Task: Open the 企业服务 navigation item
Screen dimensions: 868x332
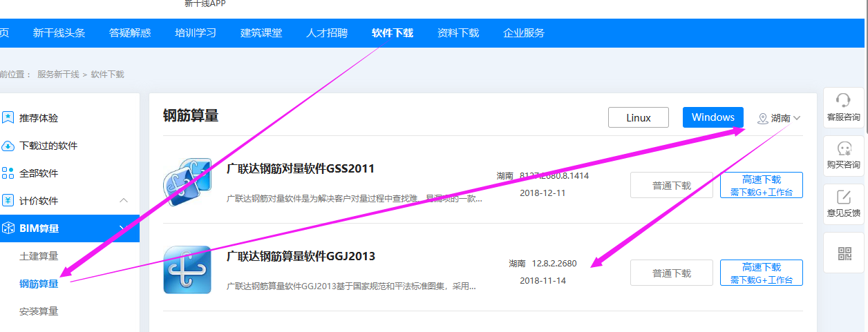Action: click(524, 32)
